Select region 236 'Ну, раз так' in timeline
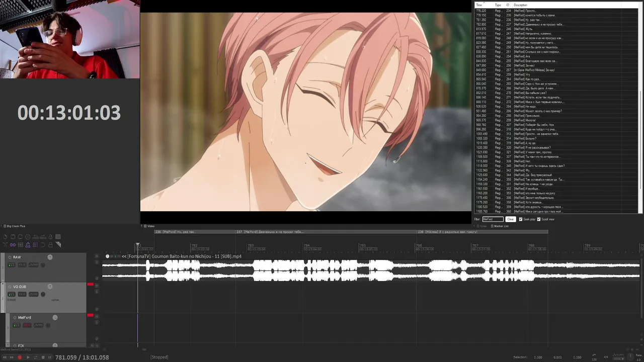Screen dimensions: 644x362 (x=194, y=232)
